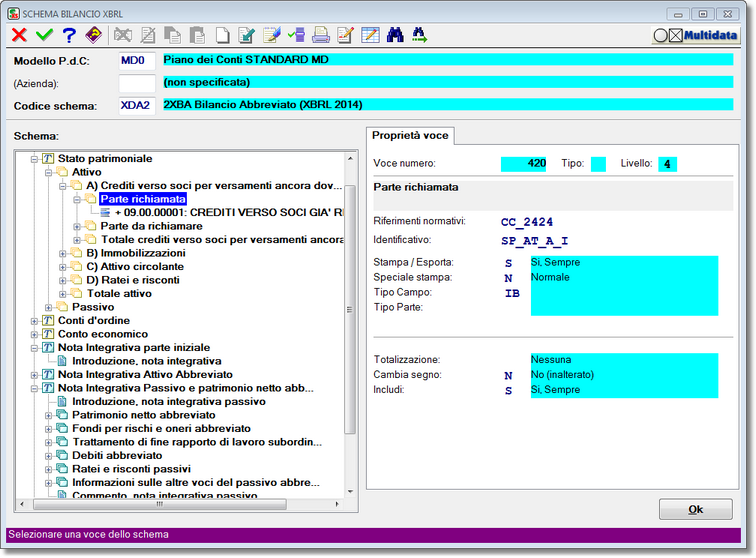Collapse the Parte richiamata node
The width and height of the screenshot is (756, 558).
coord(77,199)
